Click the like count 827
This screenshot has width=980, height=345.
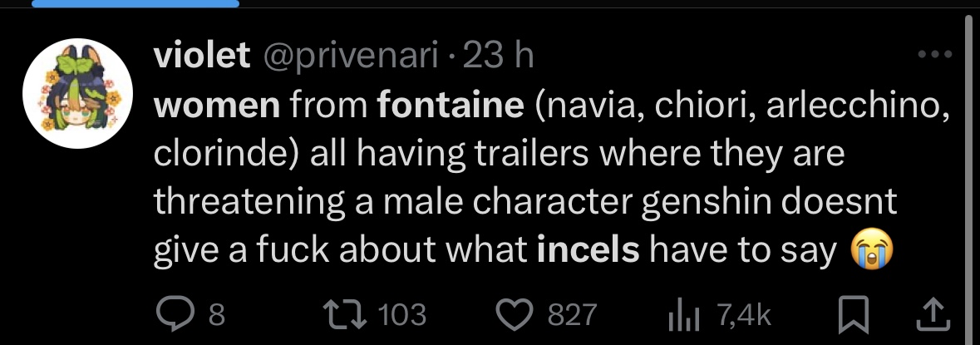click(x=571, y=314)
